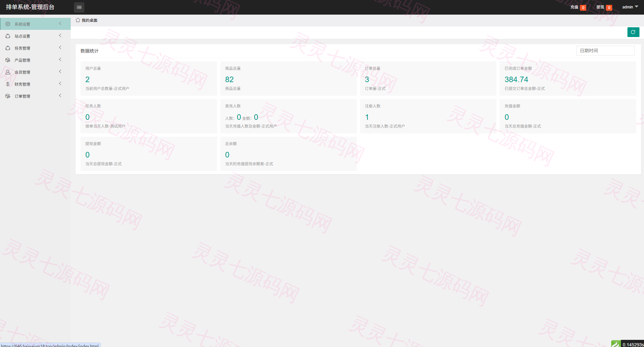Screen dimensions: 644x347
Task: Toggle the sidebar with the hamburger icon
Action: 79,7
